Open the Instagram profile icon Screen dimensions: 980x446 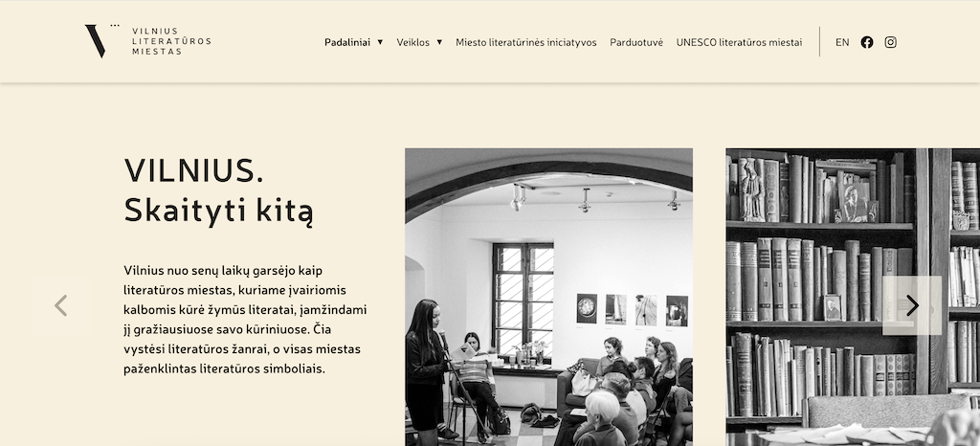pyautogui.click(x=891, y=42)
